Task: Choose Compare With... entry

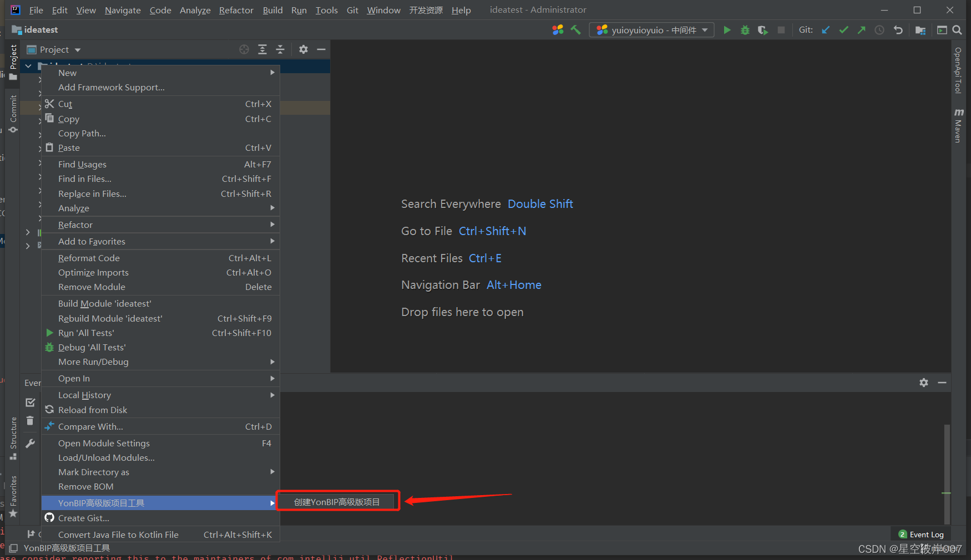Action: click(161, 426)
